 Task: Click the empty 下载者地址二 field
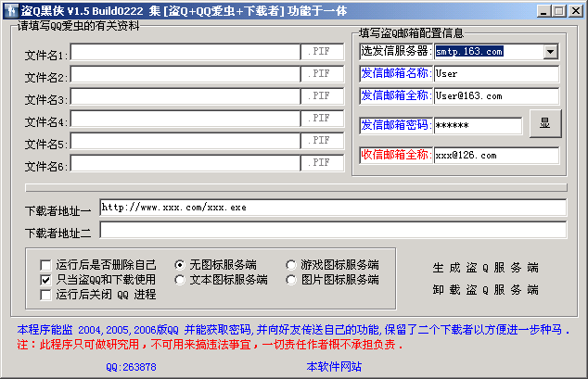pyautogui.click(x=332, y=230)
